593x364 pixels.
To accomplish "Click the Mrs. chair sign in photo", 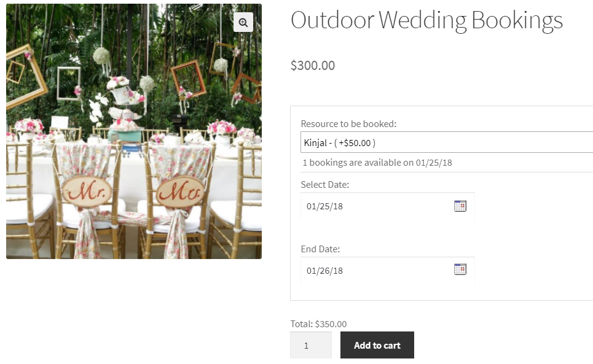I will pyautogui.click(x=180, y=192).
